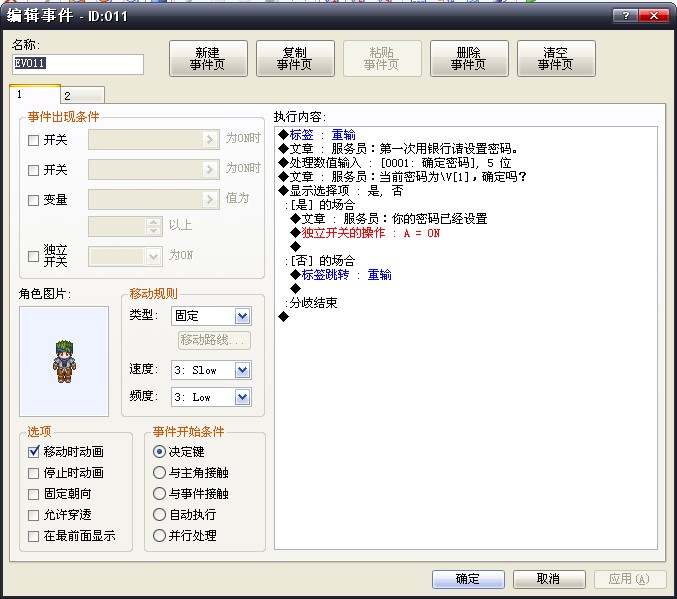
Task: Cancel the dialog with 取消
Action: point(549,579)
